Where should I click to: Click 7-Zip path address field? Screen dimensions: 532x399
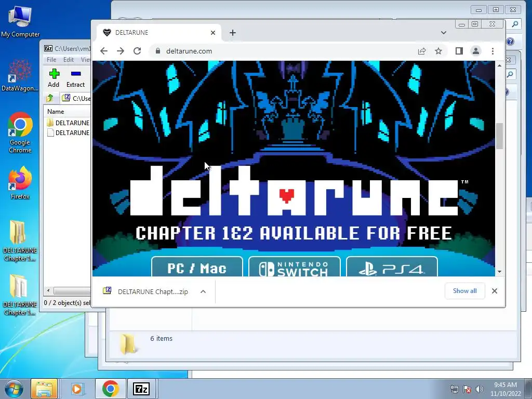tap(76, 98)
